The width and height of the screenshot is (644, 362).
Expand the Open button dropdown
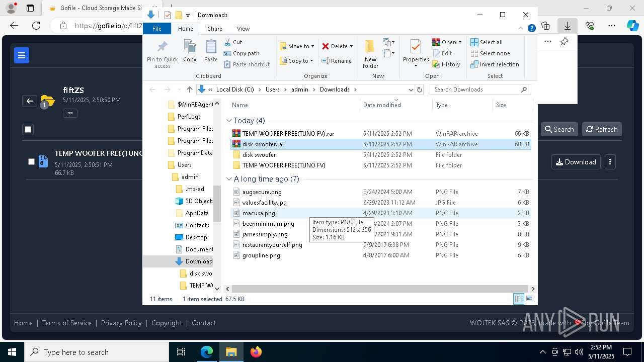point(460,42)
